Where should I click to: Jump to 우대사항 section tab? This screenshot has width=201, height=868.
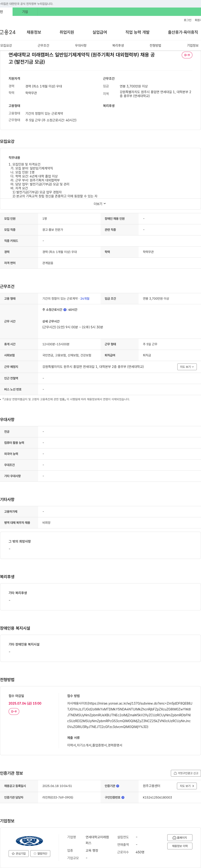(81, 45)
